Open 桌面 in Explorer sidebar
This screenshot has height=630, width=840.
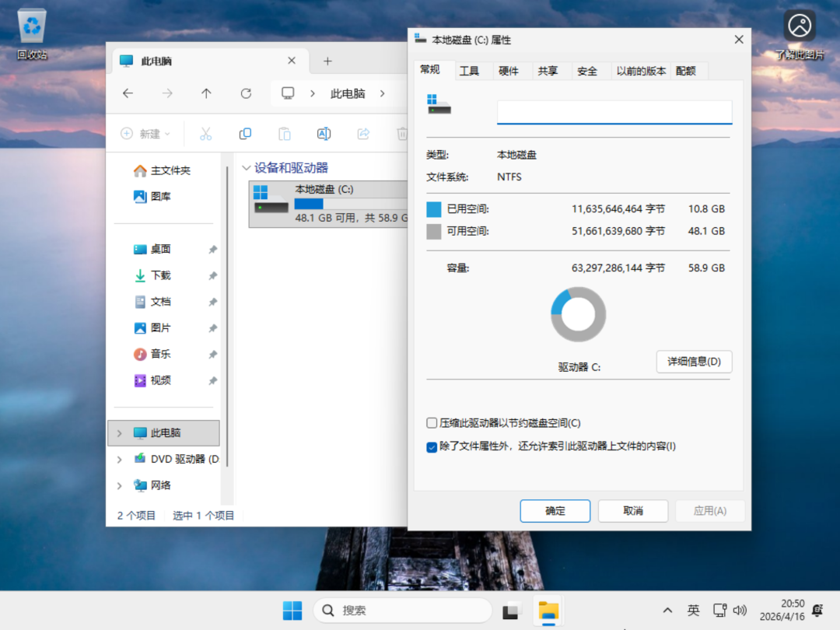(x=152, y=249)
